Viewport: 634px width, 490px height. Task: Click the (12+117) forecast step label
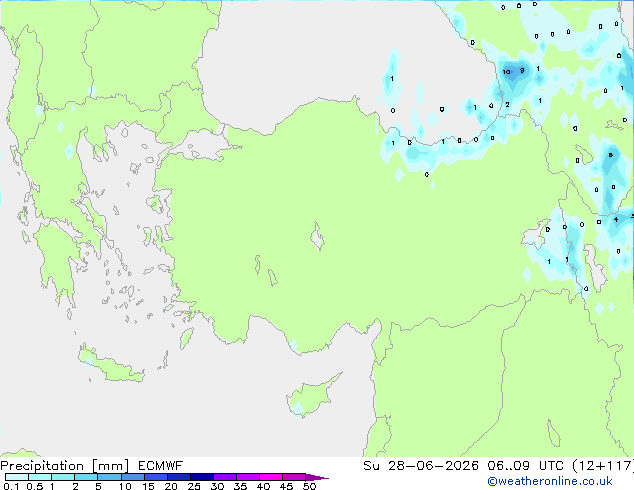click(x=602, y=466)
